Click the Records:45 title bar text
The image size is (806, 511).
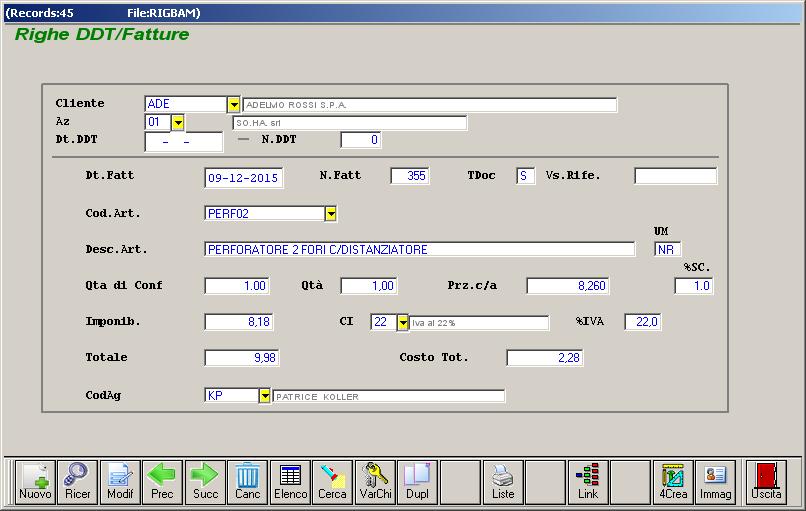pos(40,13)
